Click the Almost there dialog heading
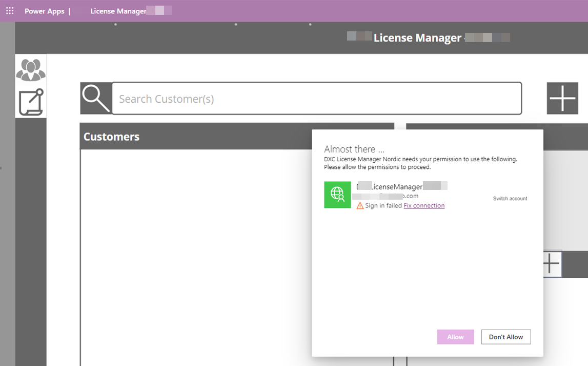 coord(354,149)
